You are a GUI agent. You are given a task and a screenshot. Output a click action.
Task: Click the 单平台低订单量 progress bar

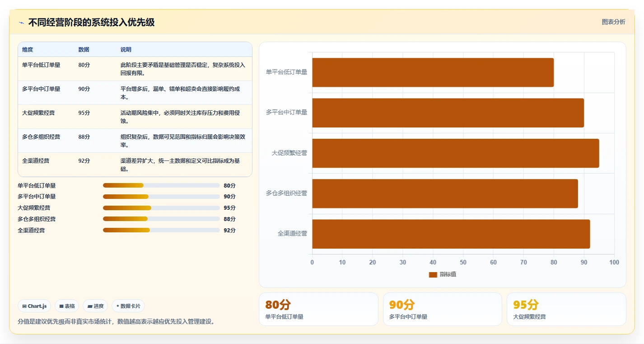pos(161,185)
